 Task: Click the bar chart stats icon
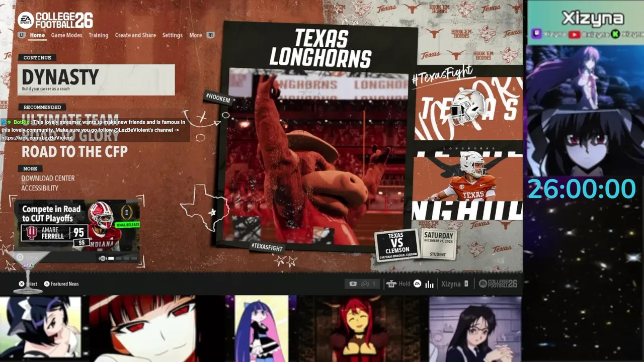[x=429, y=284]
